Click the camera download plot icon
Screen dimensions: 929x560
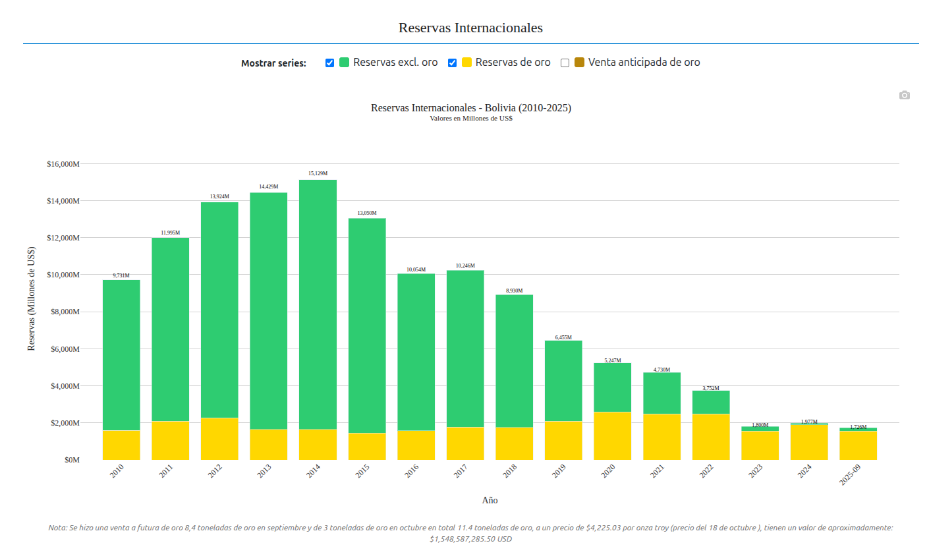(x=904, y=96)
